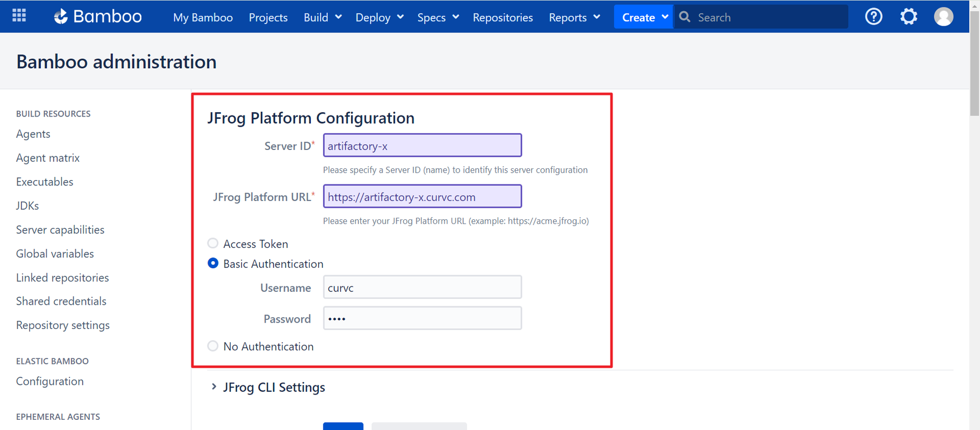Viewport: 980px width, 430px height.
Task: Open Linked repositories link
Action: (x=62, y=278)
